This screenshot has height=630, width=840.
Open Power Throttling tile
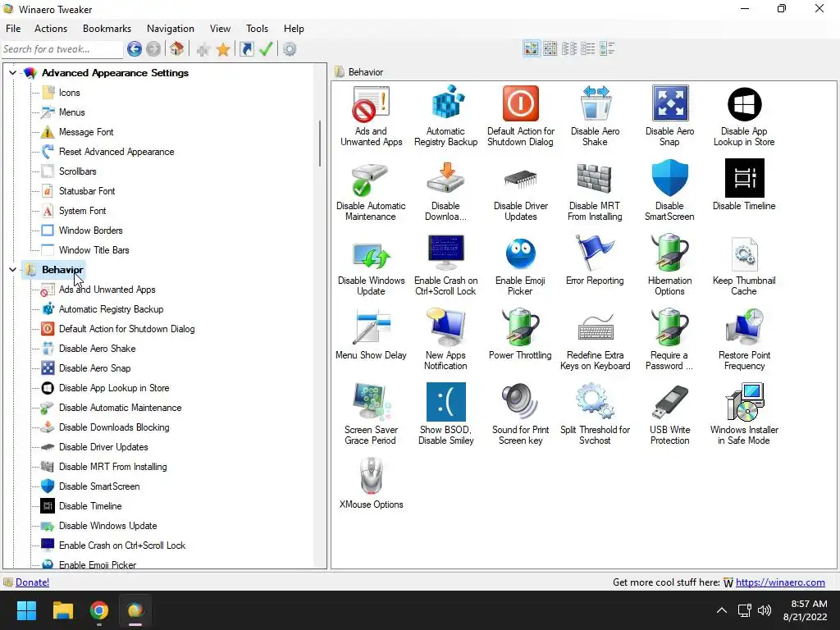(520, 335)
